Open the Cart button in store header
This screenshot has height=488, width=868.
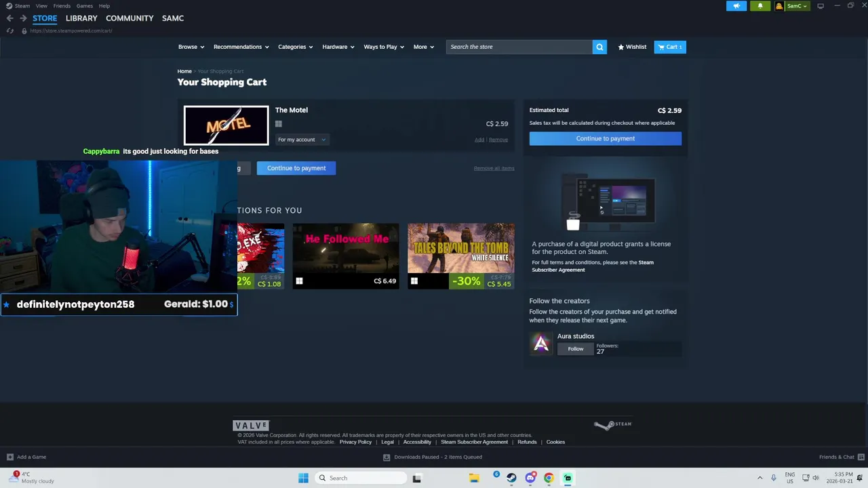670,47
